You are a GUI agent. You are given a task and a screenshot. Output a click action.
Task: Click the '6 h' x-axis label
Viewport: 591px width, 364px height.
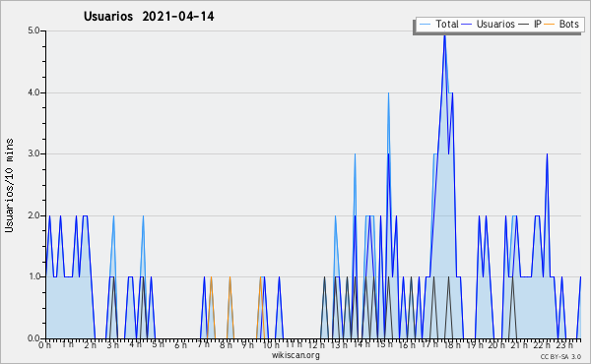pyautogui.click(x=180, y=345)
